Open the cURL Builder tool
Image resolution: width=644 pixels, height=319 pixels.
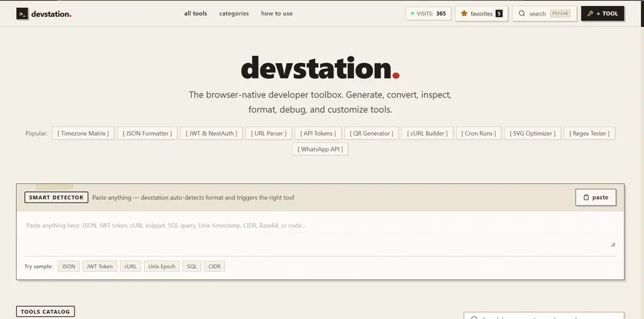(427, 133)
